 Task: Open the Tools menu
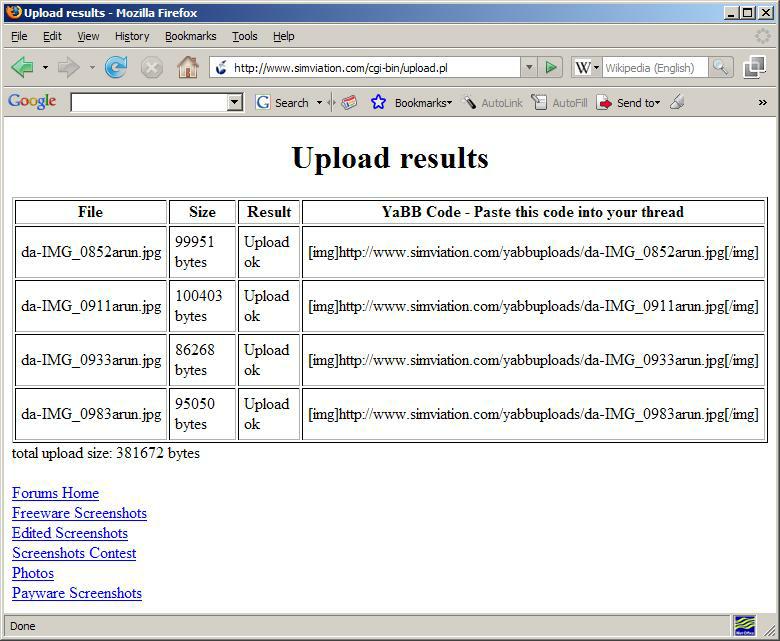tap(244, 36)
